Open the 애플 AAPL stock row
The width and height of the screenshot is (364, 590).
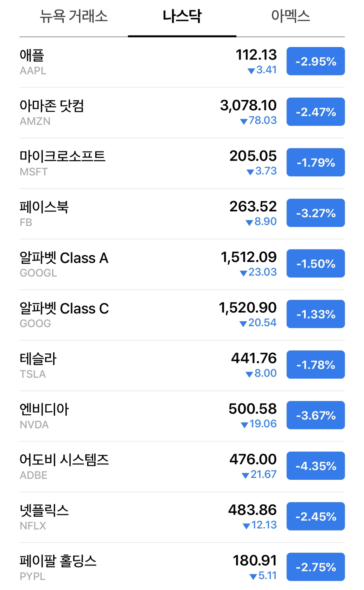coord(182,62)
